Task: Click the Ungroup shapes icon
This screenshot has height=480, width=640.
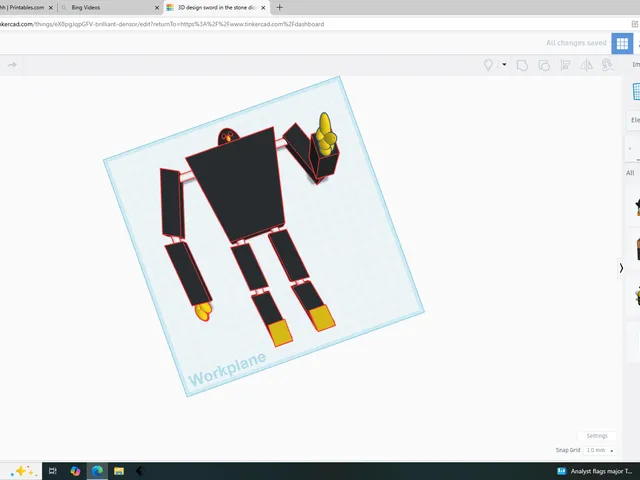Action: [x=544, y=65]
